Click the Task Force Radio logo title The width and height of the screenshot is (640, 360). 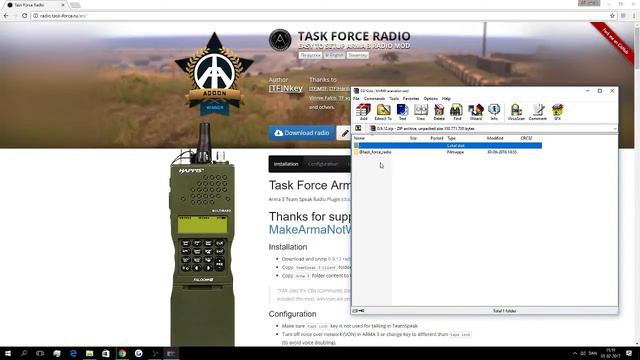(353, 36)
